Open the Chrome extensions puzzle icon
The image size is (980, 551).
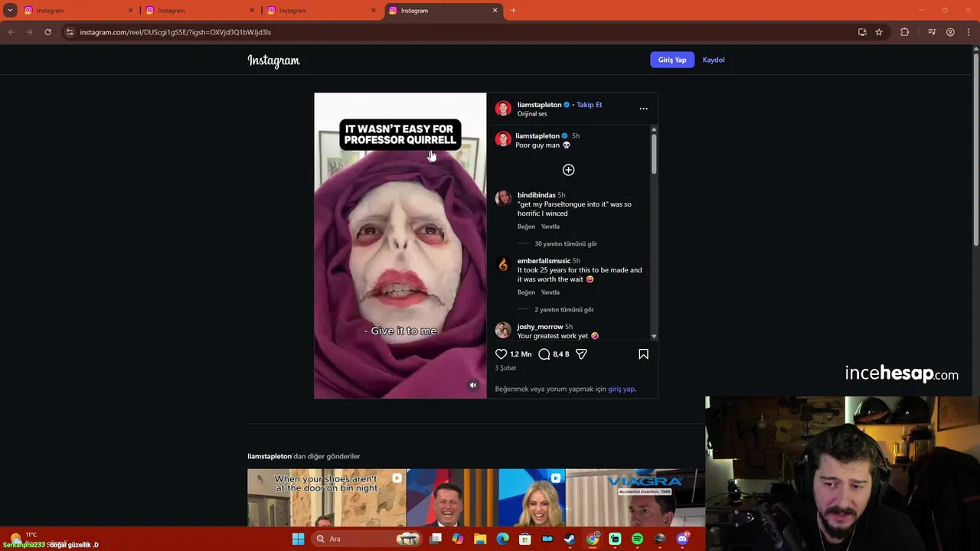904,32
